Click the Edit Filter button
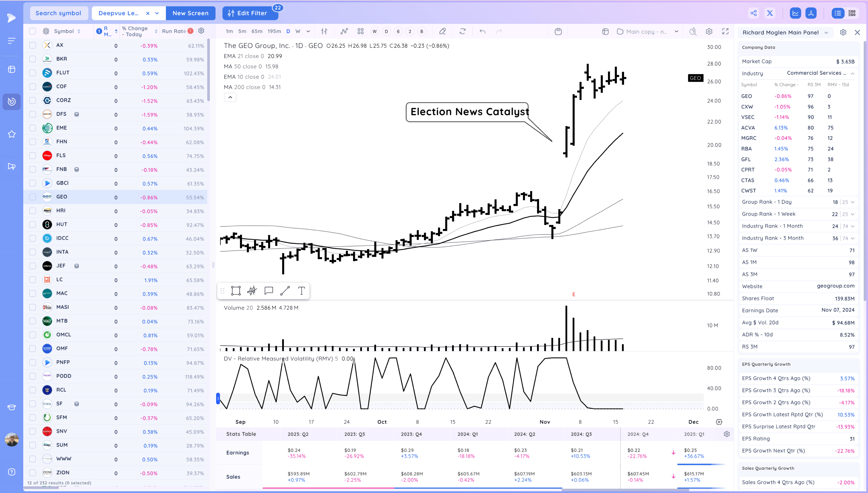This screenshot has width=868, height=493. pyautogui.click(x=250, y=13)
